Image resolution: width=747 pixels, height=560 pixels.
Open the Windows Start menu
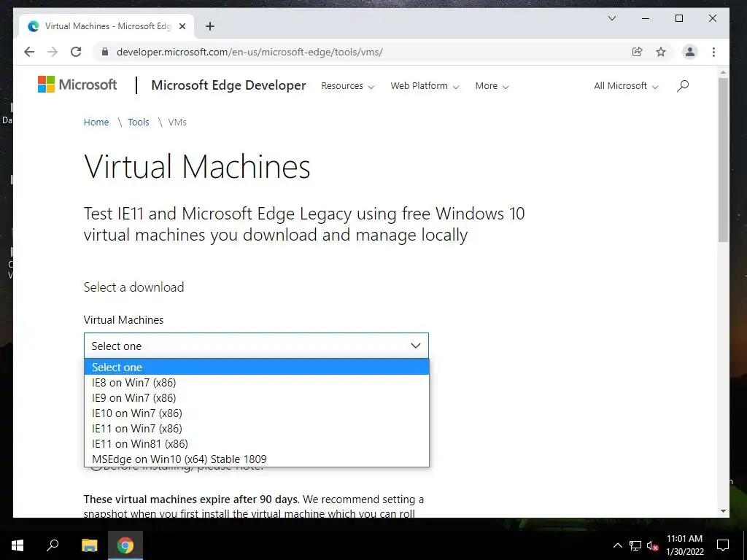tap(18, 545)
